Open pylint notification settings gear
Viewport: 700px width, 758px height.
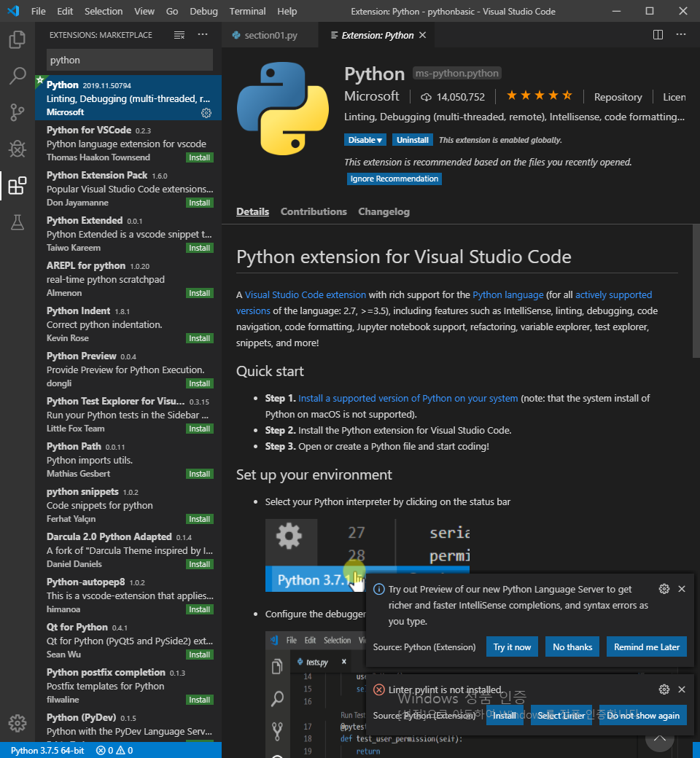point(664,689)
